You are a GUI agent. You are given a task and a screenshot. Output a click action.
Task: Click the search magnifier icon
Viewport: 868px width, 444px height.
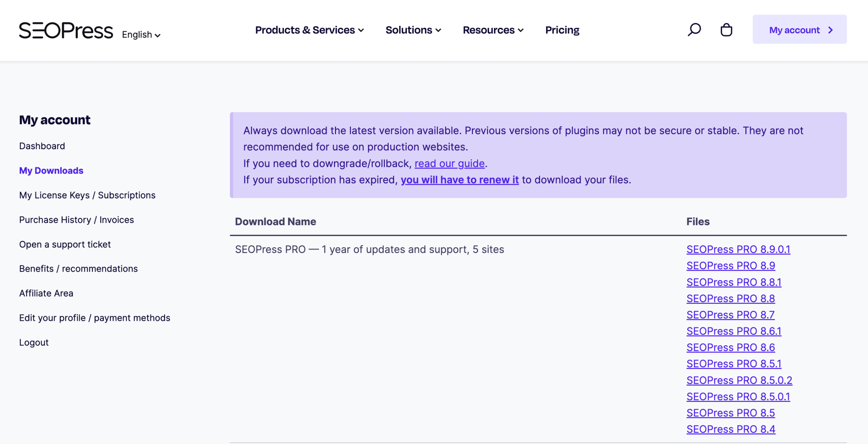(694, 30)
